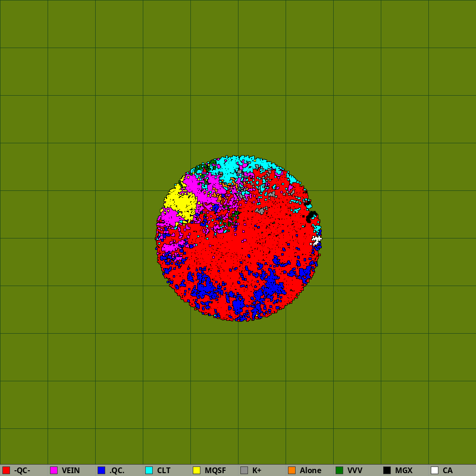This screenshot has height=476, width=476.
Task: Click the red -QC- legend swatch
Action: click(6, 470)
